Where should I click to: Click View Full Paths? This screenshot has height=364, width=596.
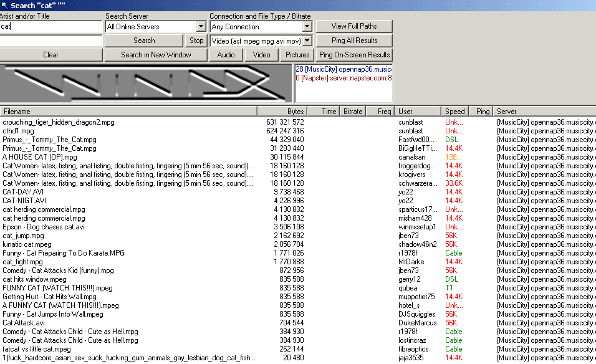(354, 26)
